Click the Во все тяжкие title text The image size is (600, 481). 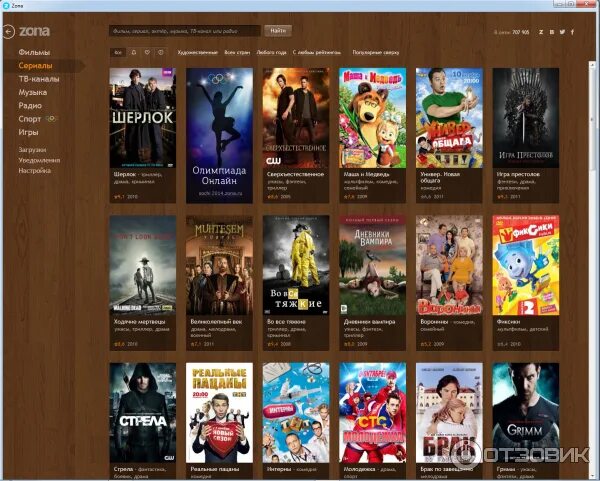286,322
